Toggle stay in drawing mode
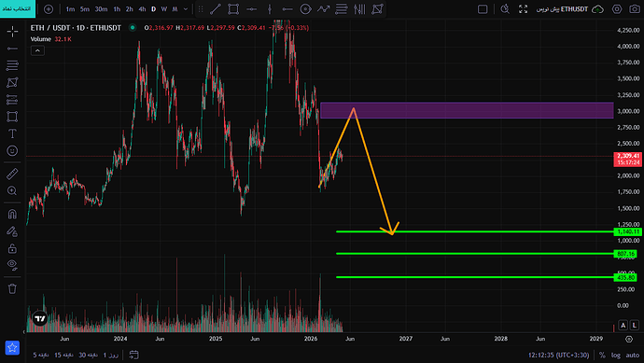 coord(12,231)
